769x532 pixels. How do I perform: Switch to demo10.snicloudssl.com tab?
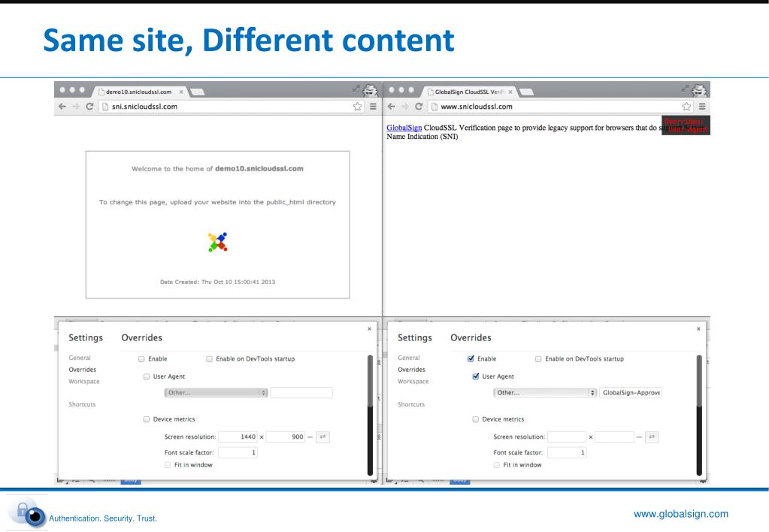[x=138, y=92]
